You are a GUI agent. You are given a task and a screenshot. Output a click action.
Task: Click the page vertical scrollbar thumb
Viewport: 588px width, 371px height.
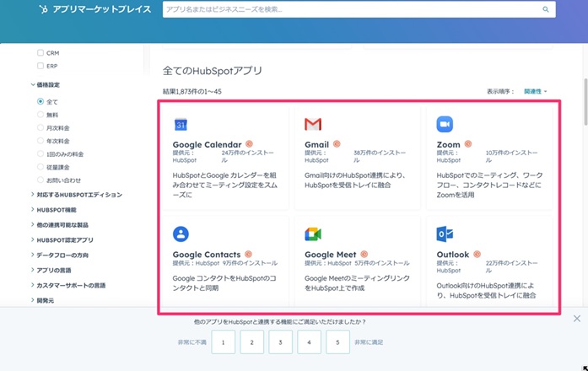[x=585, y=101]
